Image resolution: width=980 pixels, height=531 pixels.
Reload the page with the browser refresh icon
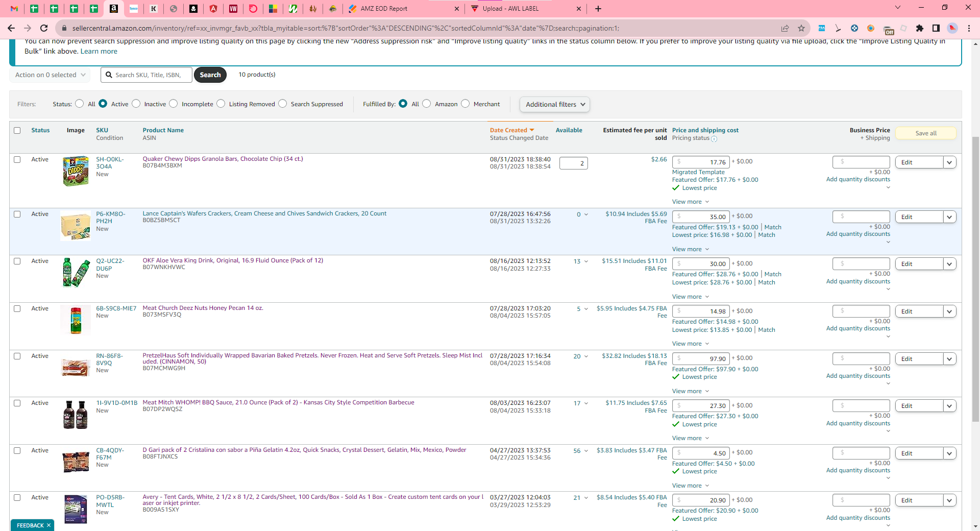(x=44, y=28)
